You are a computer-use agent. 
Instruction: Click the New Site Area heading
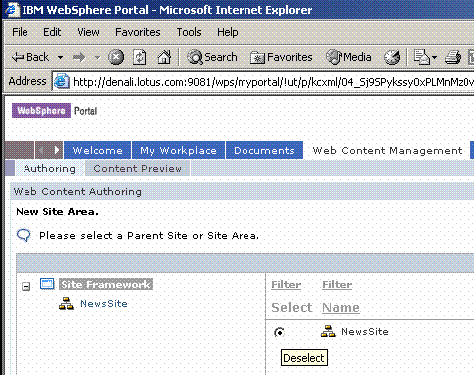pos(57,212)
